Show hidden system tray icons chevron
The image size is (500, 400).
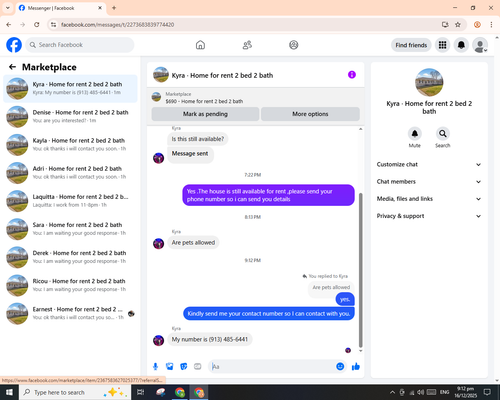[x=392, y=392]
